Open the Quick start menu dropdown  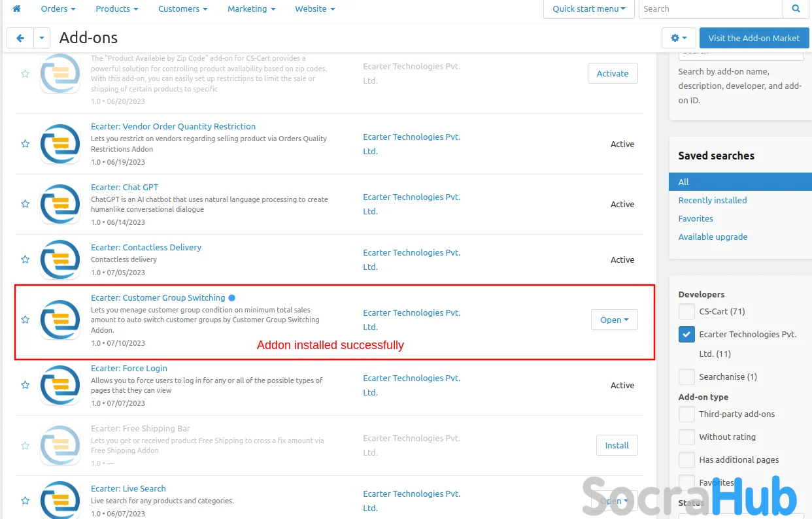(588, 9)
